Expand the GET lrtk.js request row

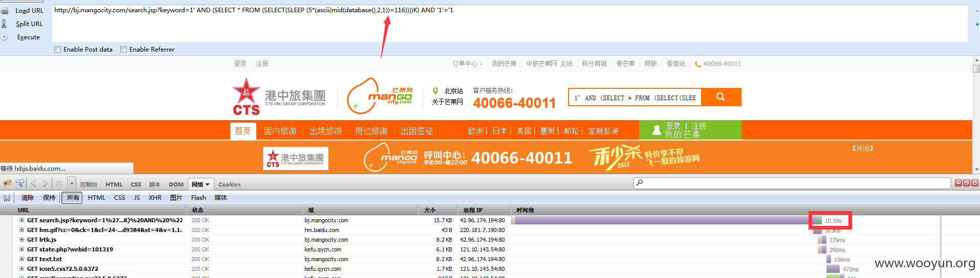click(22, 240)
